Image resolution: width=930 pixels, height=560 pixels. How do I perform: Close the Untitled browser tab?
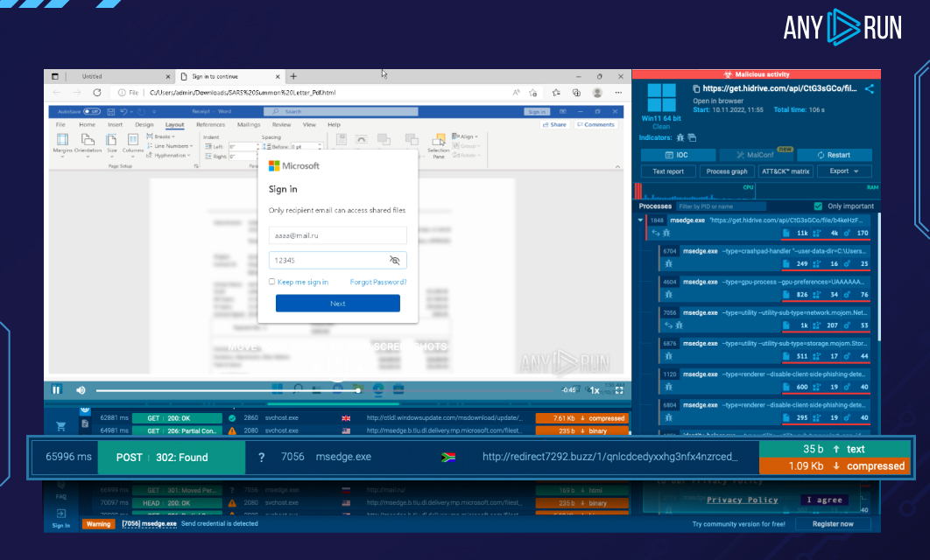pos(168,76)
